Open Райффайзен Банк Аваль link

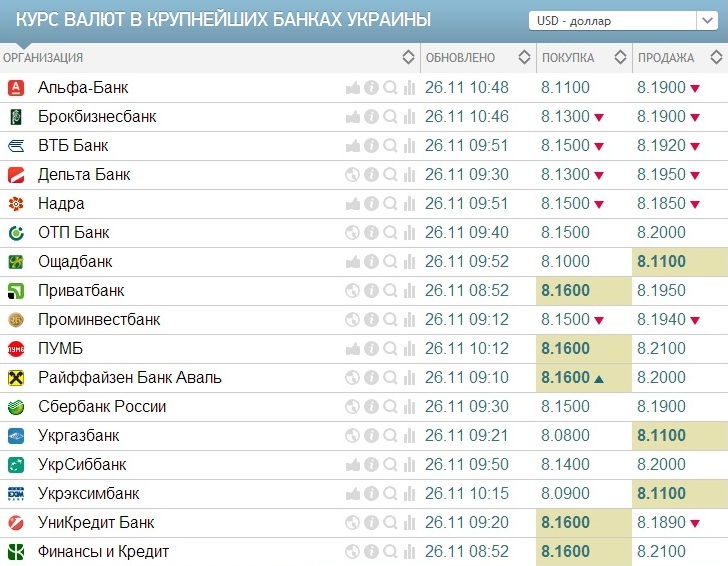pos(130,377)
